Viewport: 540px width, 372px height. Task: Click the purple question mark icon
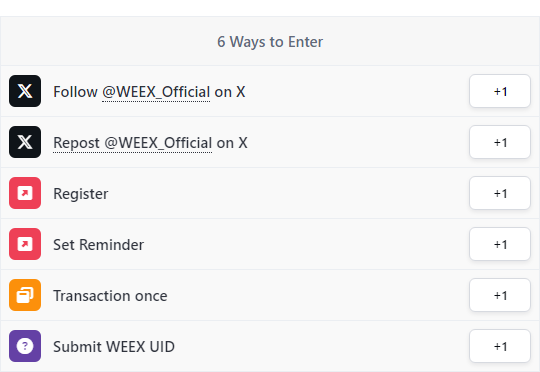[25, 346]
